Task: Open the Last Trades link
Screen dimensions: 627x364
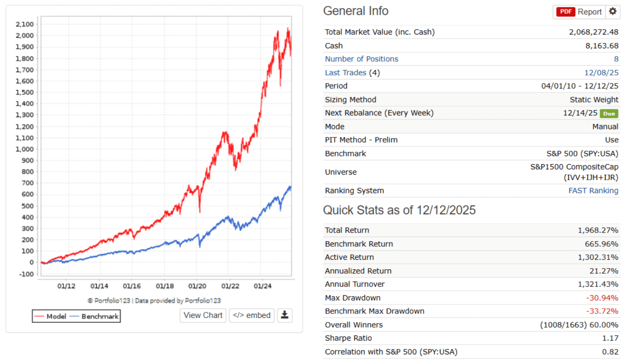Action: 345,73
